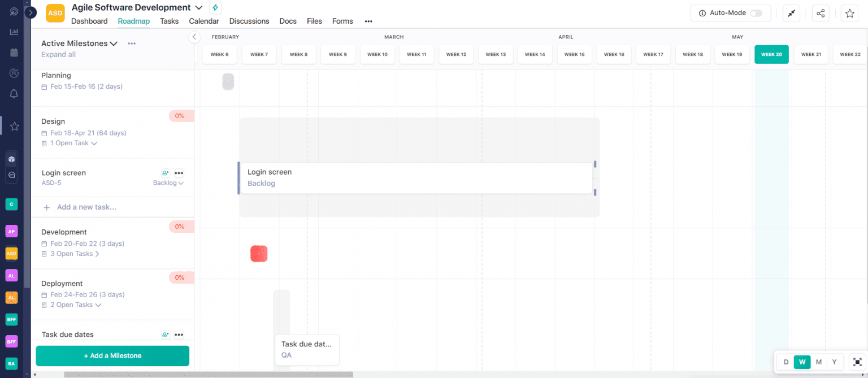Click Deployment's 0% progress badge

[181, 277]
